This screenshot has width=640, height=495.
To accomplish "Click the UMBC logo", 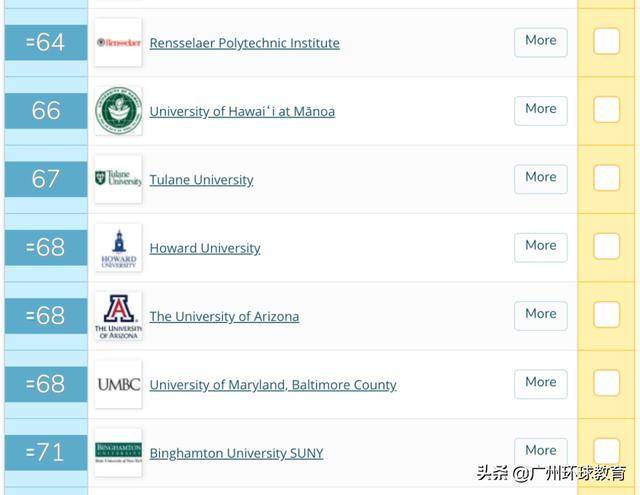I will click(x=118, y=384).
